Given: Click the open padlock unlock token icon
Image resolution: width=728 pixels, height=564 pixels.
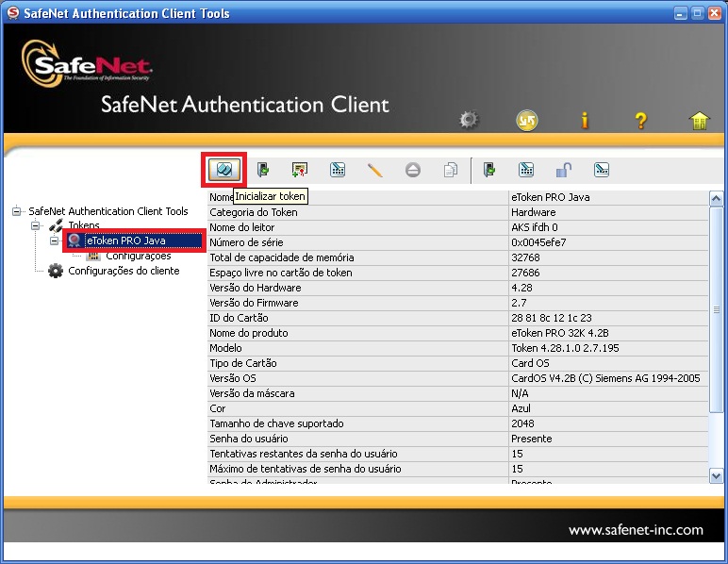Looking at the screenshot, I should 564,170.
